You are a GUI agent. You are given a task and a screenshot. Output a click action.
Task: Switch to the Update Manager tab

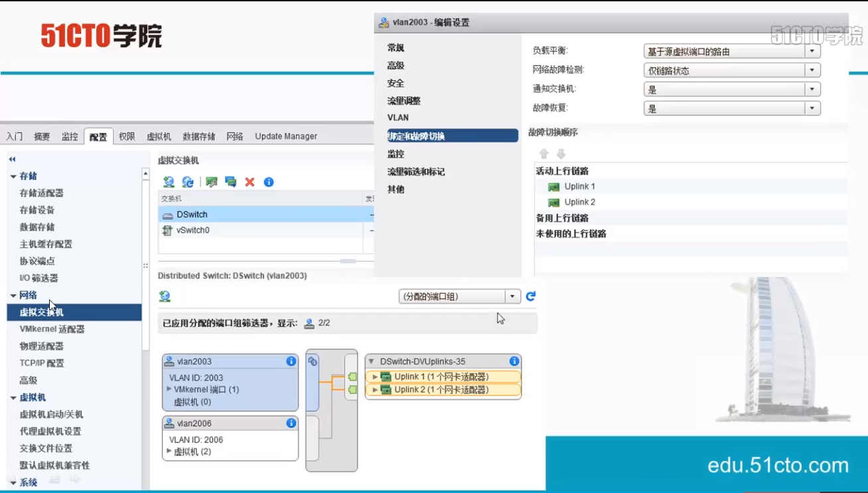(286, 137)
